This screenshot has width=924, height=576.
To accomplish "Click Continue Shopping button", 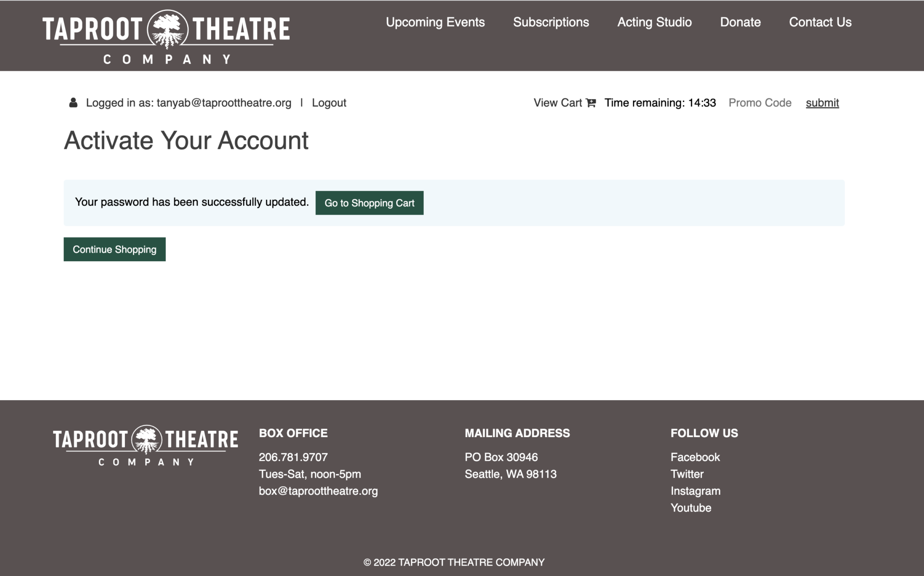I will tap(115, 249).
